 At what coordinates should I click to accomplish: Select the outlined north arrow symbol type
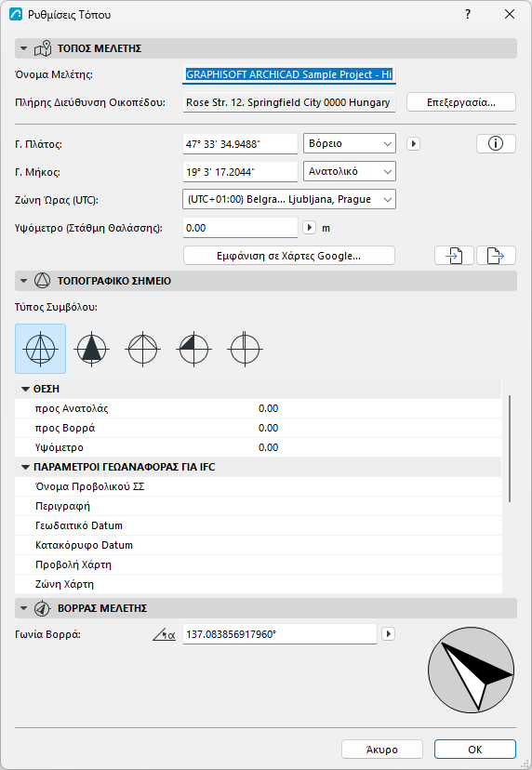[40, 349]
